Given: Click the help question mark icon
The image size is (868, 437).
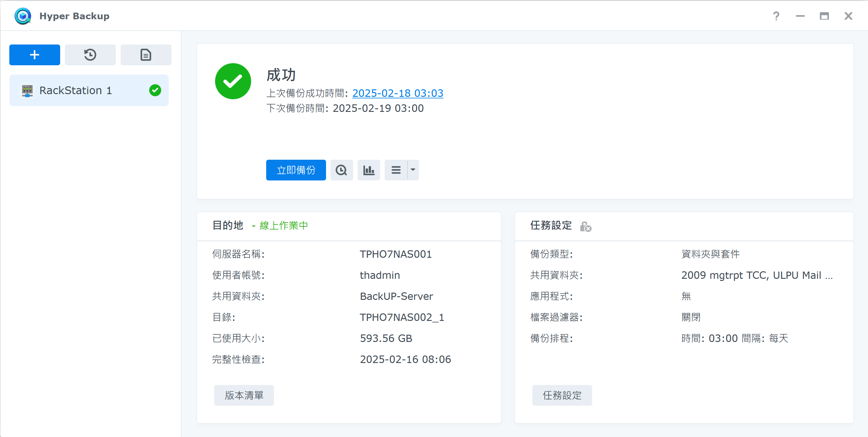Looking at the screenshot, I should 776,16.
